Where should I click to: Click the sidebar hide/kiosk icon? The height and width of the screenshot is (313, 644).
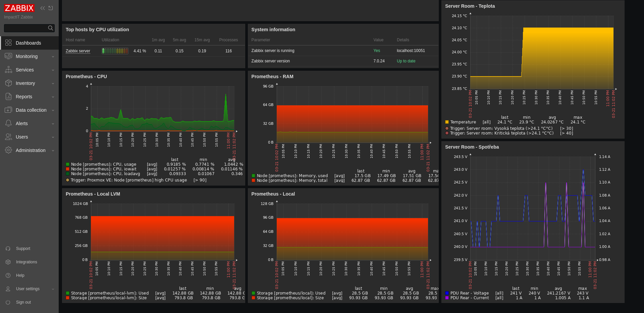(51, 8)
